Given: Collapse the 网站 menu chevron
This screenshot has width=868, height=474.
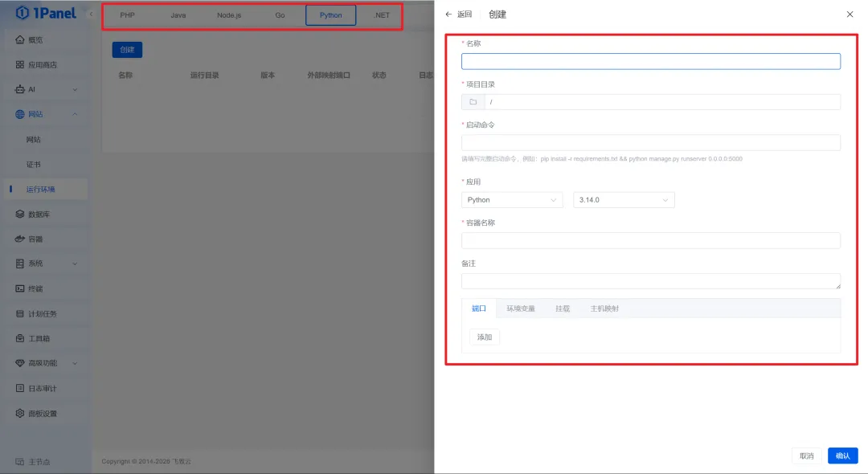Looking at the screenshot, I should (75, 114).
